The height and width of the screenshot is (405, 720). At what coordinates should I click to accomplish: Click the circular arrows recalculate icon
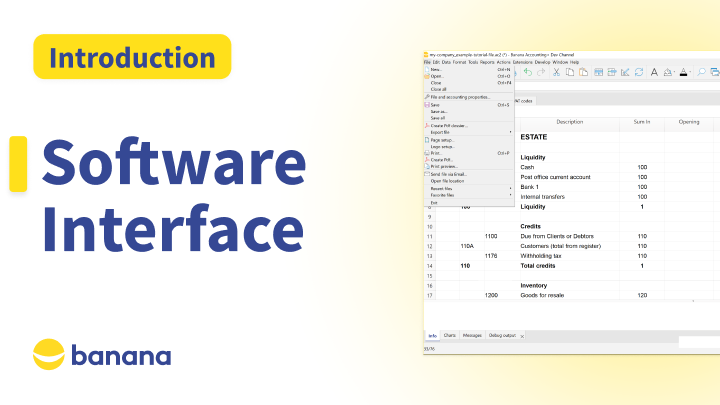coord(639,72)
